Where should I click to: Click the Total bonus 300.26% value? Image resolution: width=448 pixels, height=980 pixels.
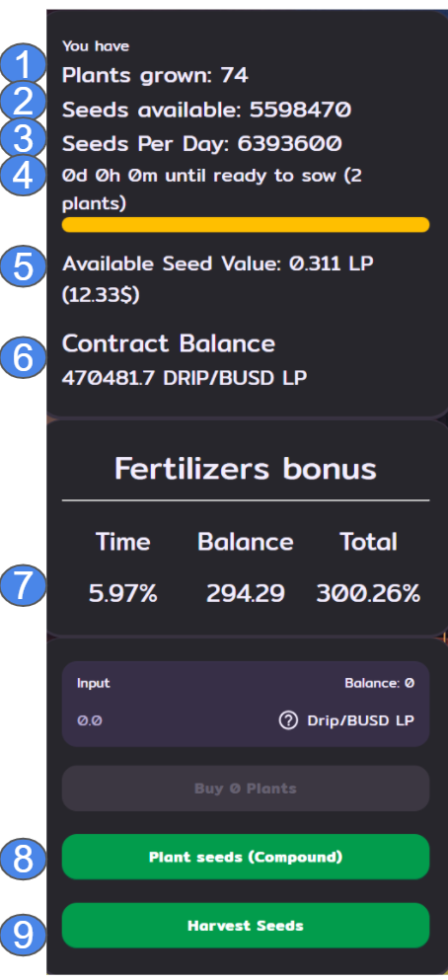(x=368, y=593)
